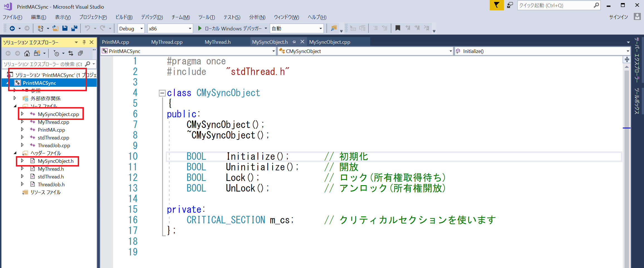The height and width of the screenshot is (268, 644).
Task: Click the Open File folder icon
Action: coord(55,28)
